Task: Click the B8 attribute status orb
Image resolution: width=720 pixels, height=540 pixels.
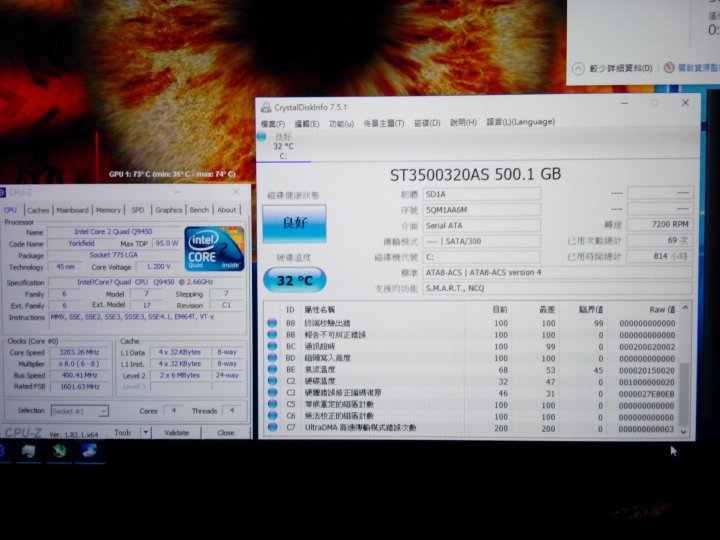Action: coord(272,323)
